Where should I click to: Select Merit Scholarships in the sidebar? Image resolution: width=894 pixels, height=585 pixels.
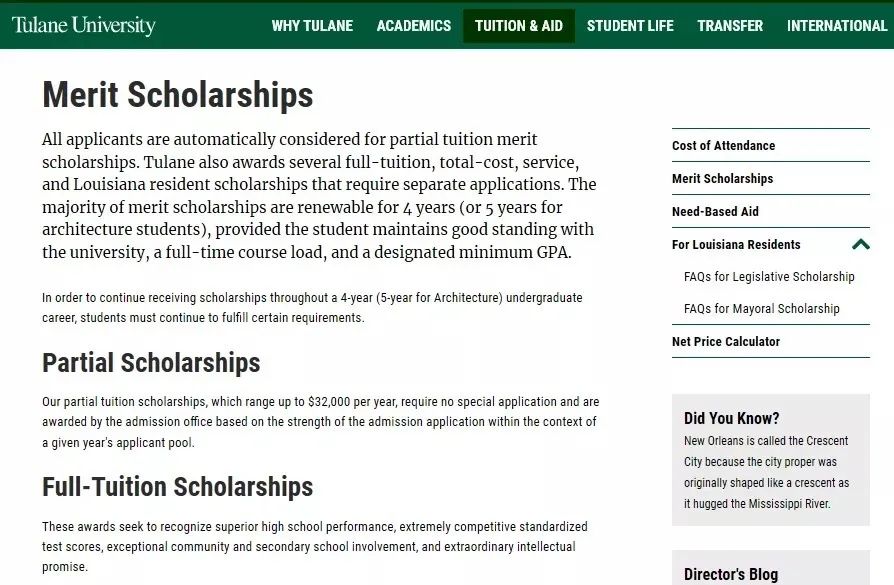tap(722, 178)
